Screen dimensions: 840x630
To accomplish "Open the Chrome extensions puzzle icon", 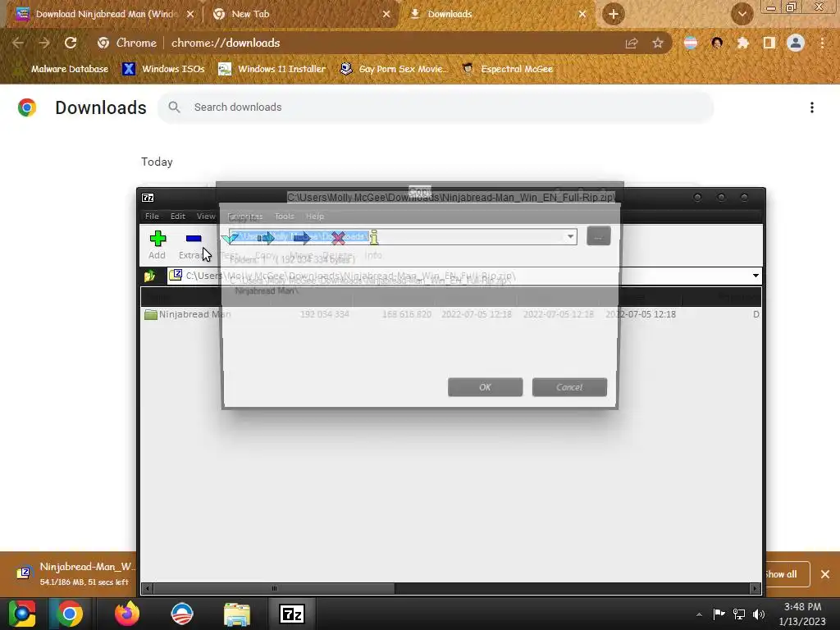I will (x=743, y=43).
